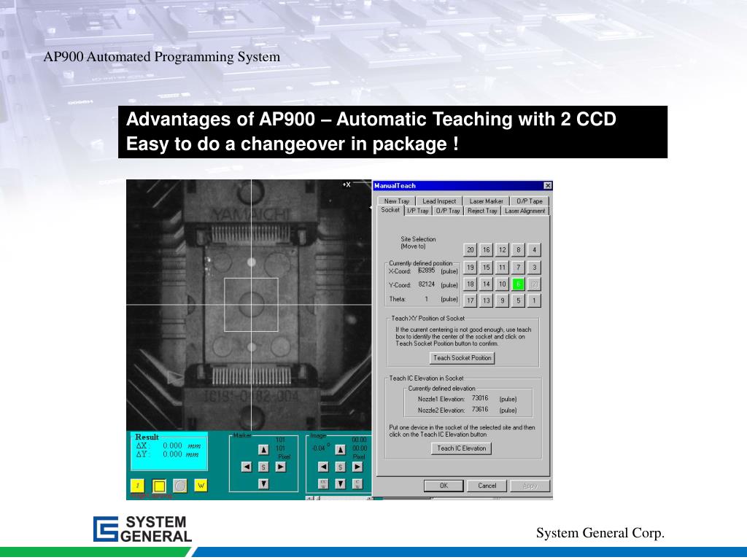This screenshot has height=560, width=747.
Task: Move to socket site 13
Action: click(x=486, y=300)
